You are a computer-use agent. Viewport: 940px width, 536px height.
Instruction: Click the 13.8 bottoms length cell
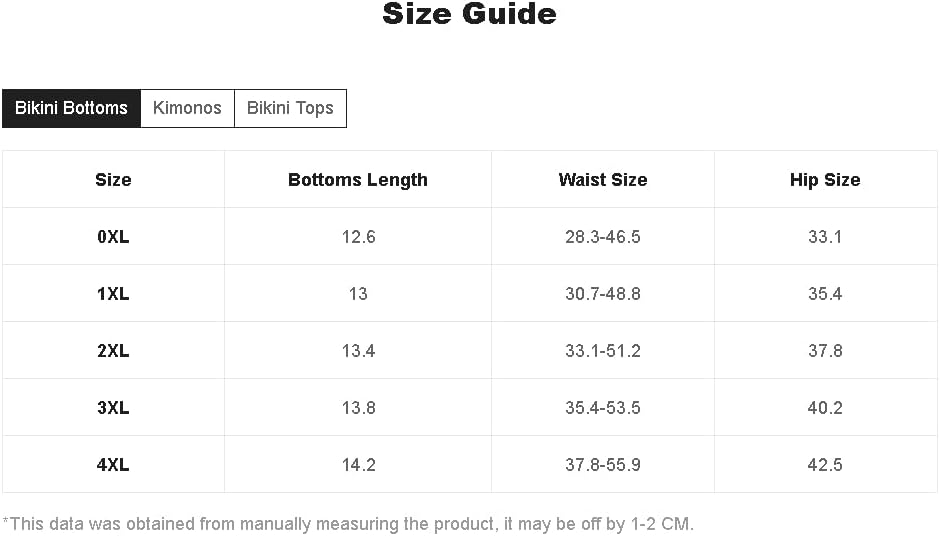(x=358, y=408)
